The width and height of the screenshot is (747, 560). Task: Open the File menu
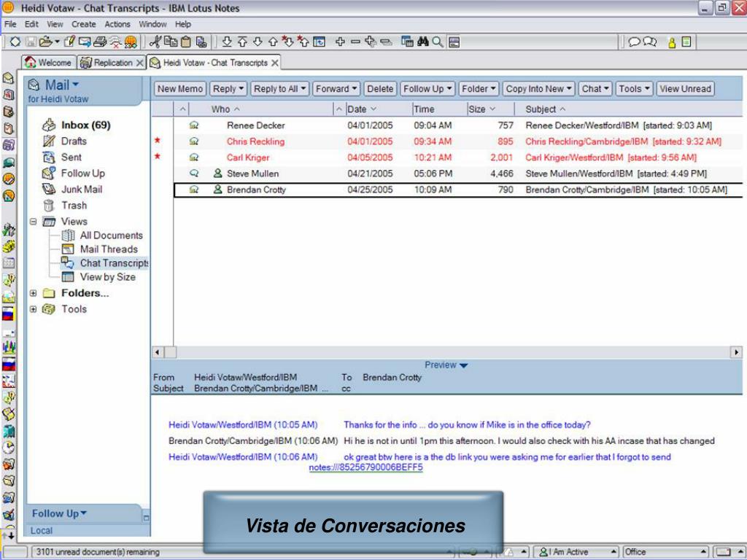10,24
